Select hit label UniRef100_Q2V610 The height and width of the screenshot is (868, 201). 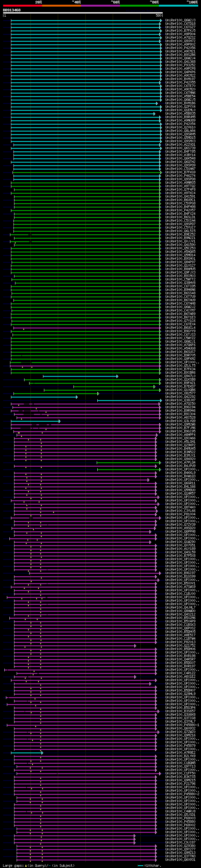coord(180,127)
